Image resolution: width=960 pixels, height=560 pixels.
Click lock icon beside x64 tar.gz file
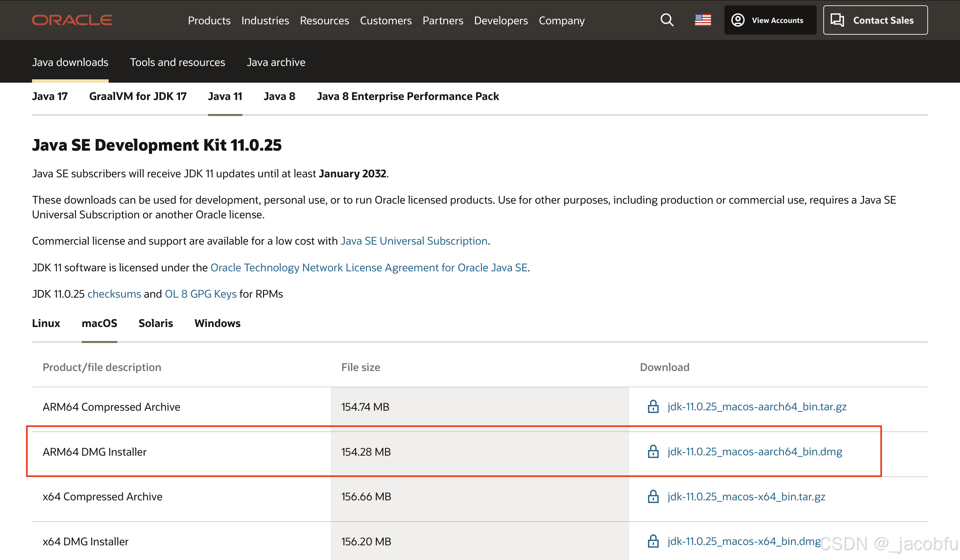coord(653,496)
